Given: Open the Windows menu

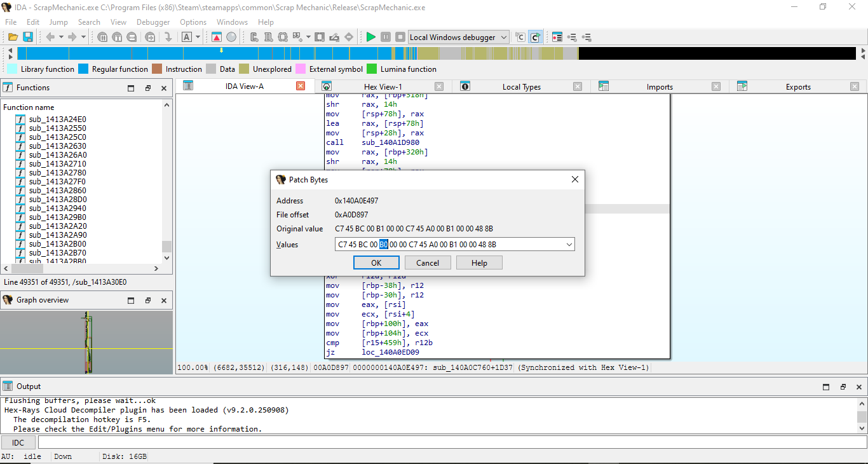Looking at the screenshot, I should [x=232, y=22].
